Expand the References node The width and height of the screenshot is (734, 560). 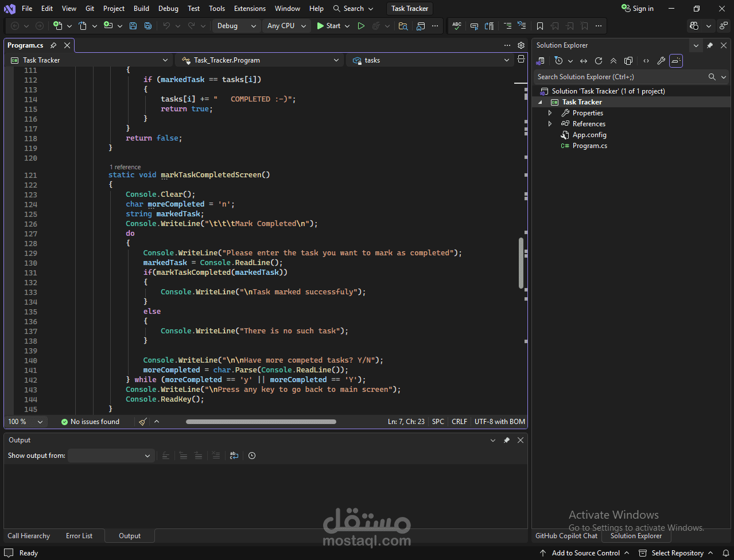tap(550, 124)
